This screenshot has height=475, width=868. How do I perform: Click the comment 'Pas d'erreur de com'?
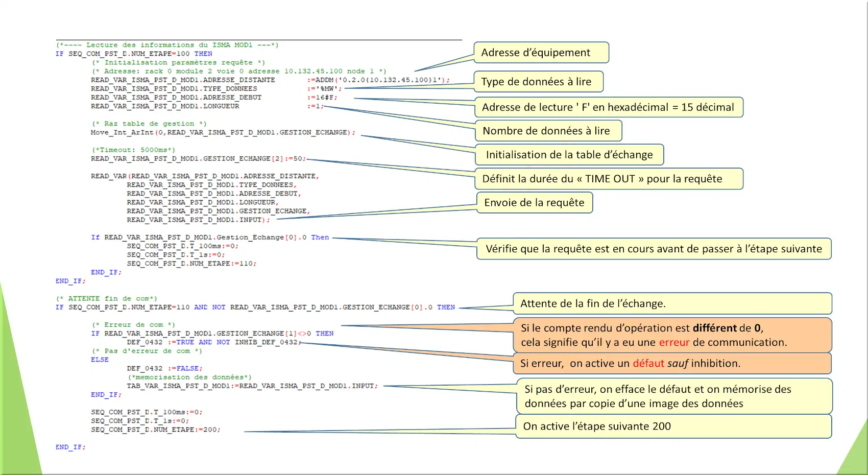(x=147, y=351)
